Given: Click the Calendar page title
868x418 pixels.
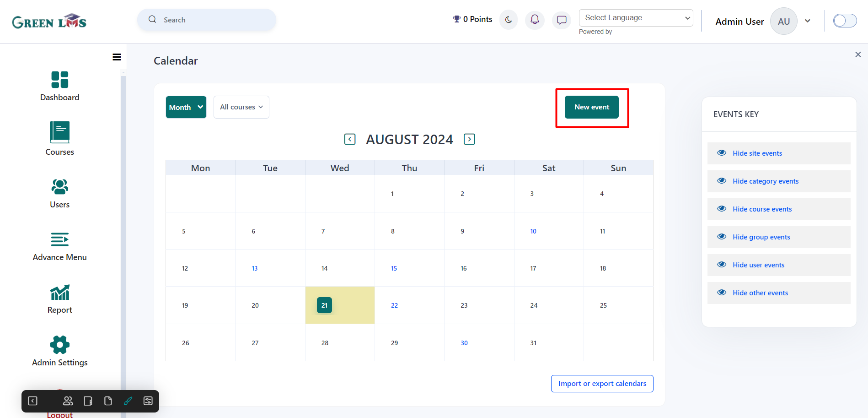Looking at the screenshot, I should [x=176, y=61].
